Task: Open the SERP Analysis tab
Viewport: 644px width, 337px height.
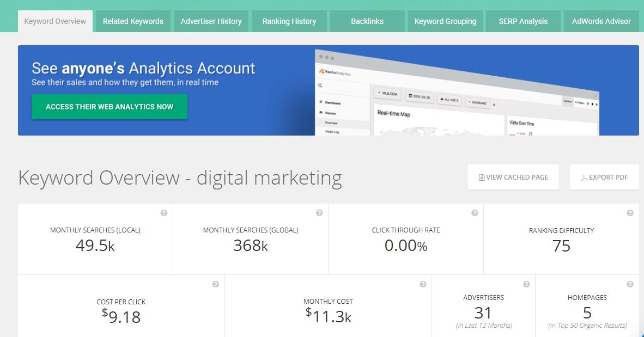Action: (x=523, y=21)
